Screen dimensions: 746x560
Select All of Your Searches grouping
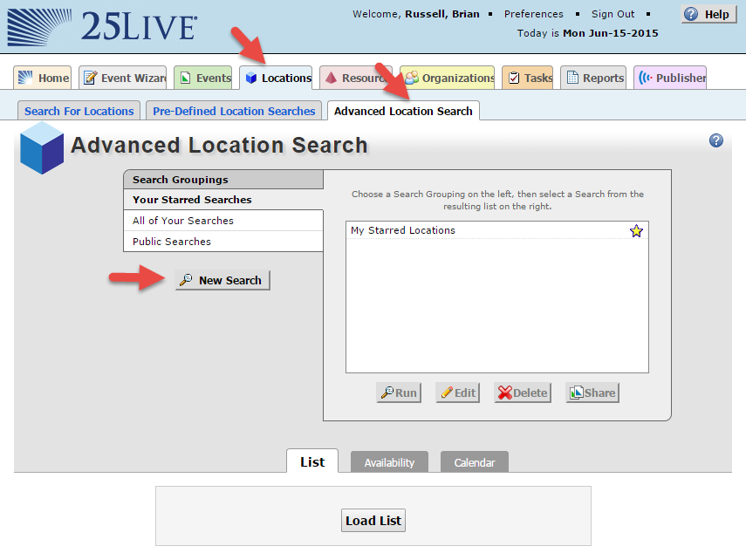tap(223, 221)
